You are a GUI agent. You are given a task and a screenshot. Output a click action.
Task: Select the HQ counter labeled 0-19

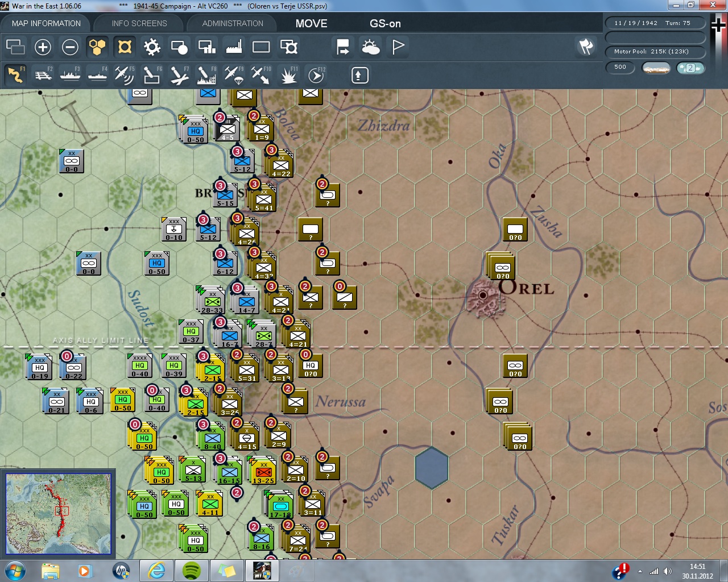(40, 367)
